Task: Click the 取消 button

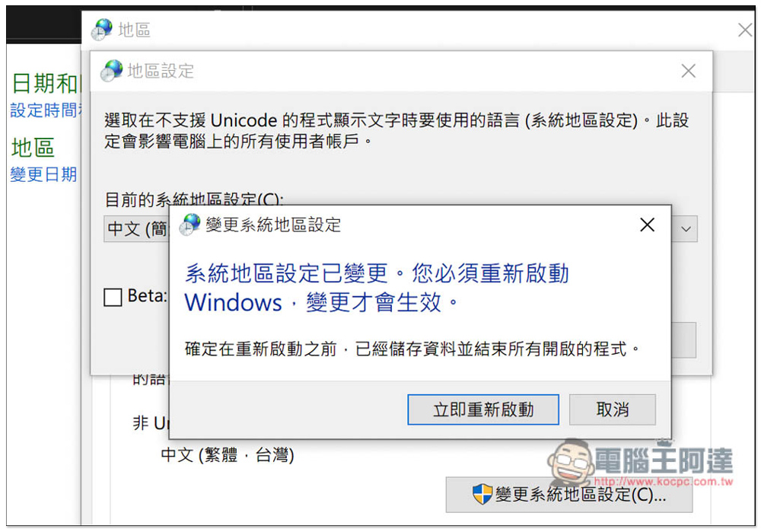Action: coord(612,409)
